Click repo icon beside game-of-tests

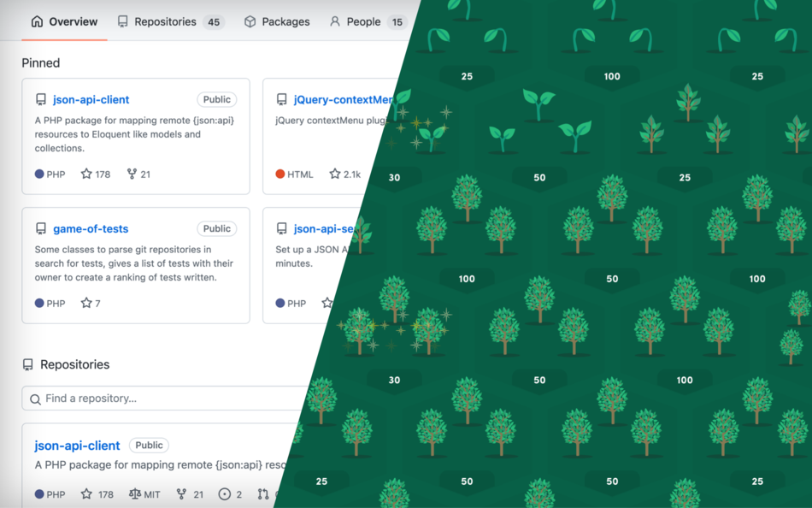click(x=41, y=228)
